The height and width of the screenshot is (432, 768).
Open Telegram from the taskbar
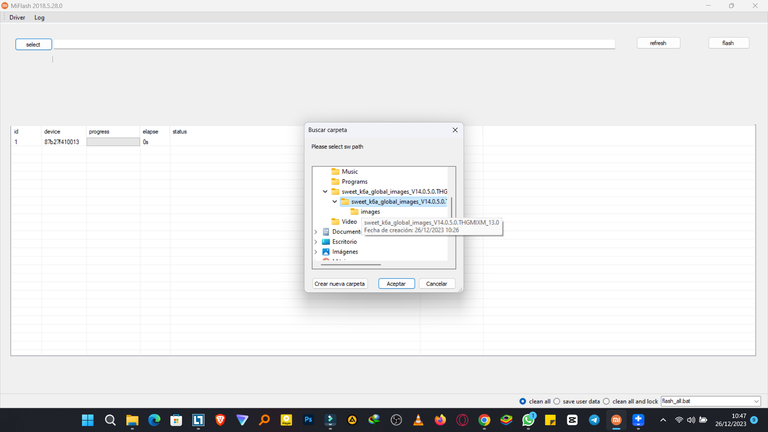pyautogui.click(x=594, y=420)
